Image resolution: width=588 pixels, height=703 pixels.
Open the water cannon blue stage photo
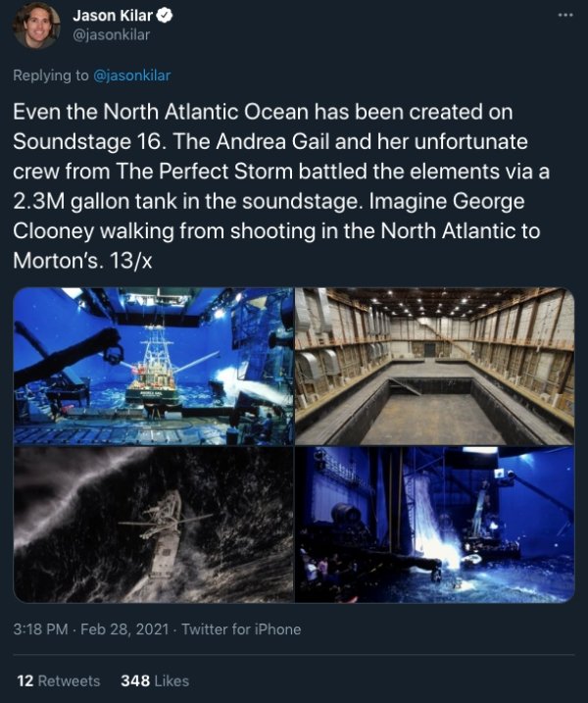point(435,525)
